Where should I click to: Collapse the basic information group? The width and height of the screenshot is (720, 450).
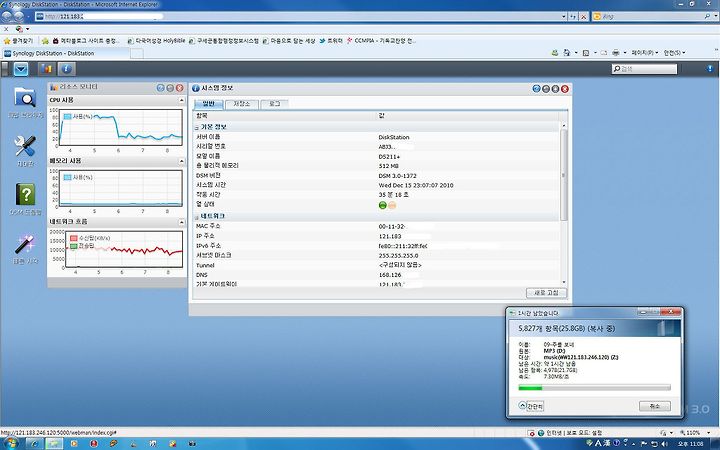click(197, 128)
